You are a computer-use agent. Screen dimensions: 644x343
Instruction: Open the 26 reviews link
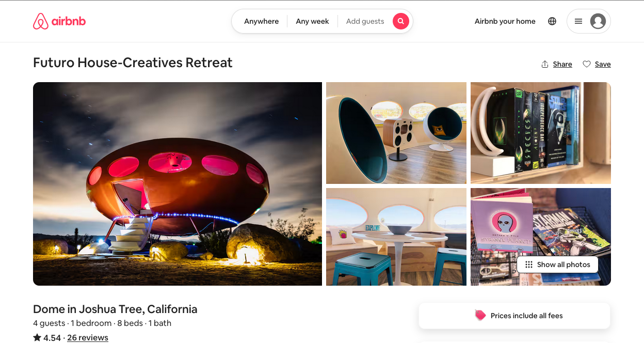click(88, 337)
